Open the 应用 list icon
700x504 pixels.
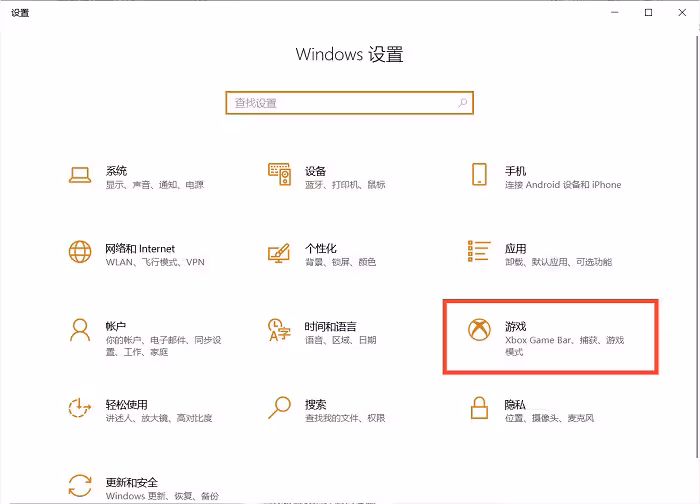coord(479,251)
